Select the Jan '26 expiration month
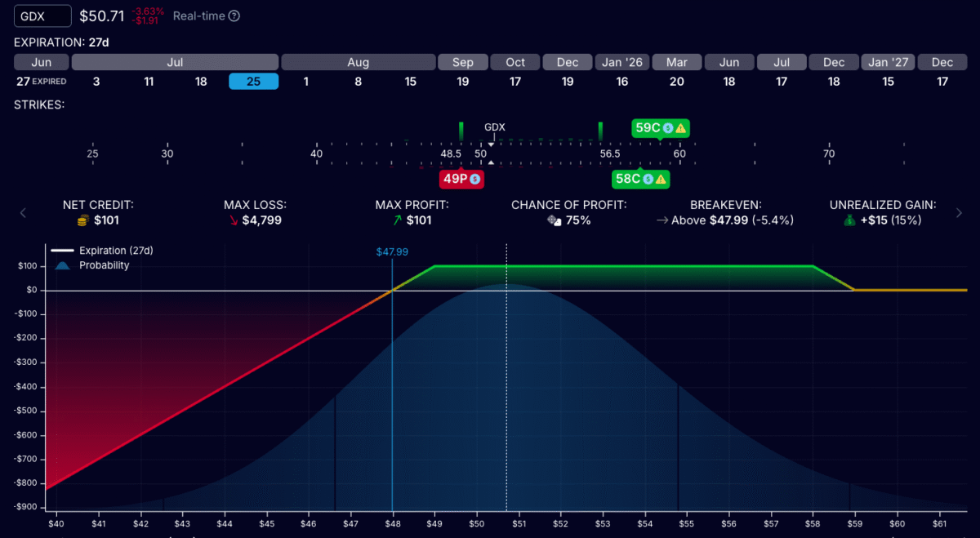This screenshot has height=538, width=980. pos(622,63)
